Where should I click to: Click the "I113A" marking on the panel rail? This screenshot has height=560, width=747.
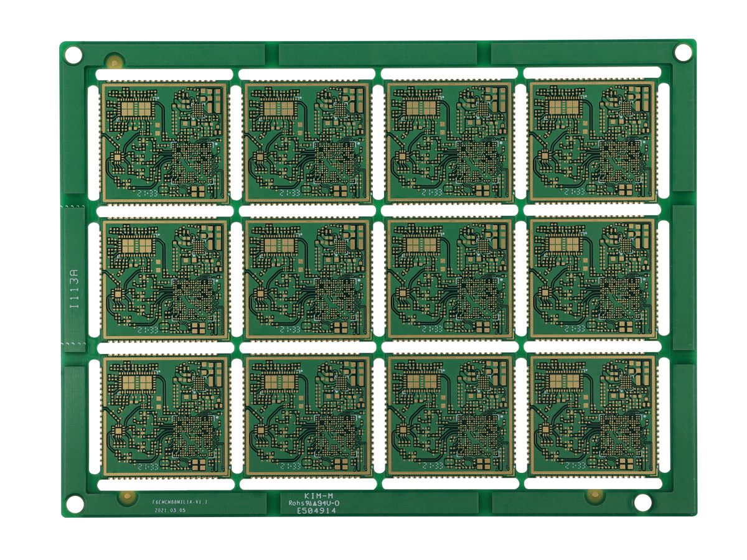pos(74,289)
